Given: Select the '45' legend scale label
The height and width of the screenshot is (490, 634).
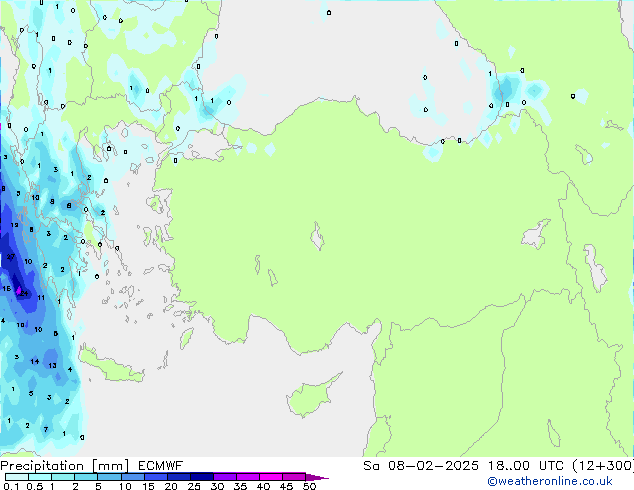Looking at the screenshot, I should (x=287, y=486).
